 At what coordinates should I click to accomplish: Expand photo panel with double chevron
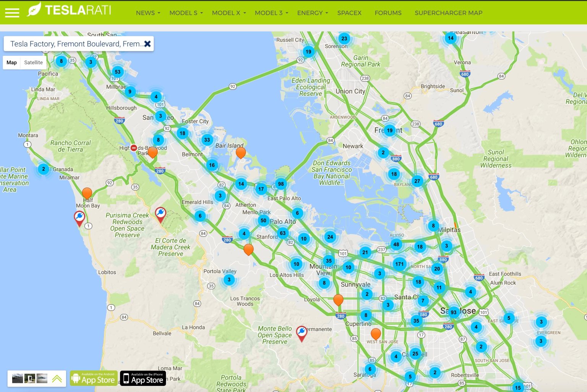57,379
